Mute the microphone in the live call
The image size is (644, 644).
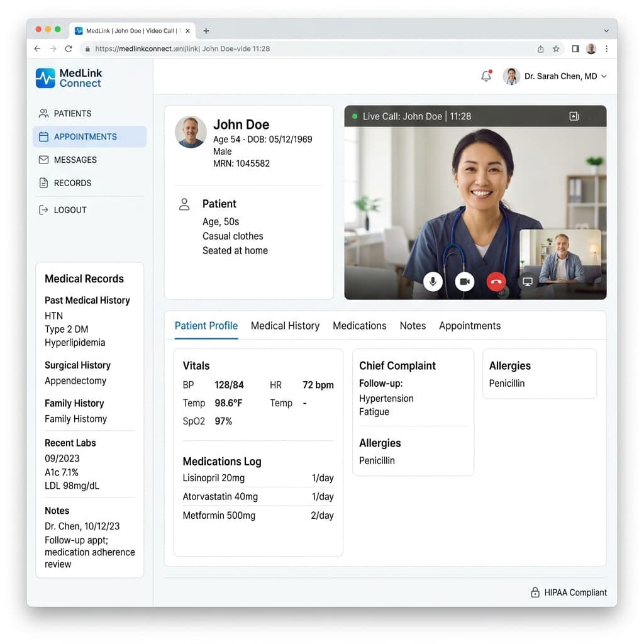coord(433,282)
